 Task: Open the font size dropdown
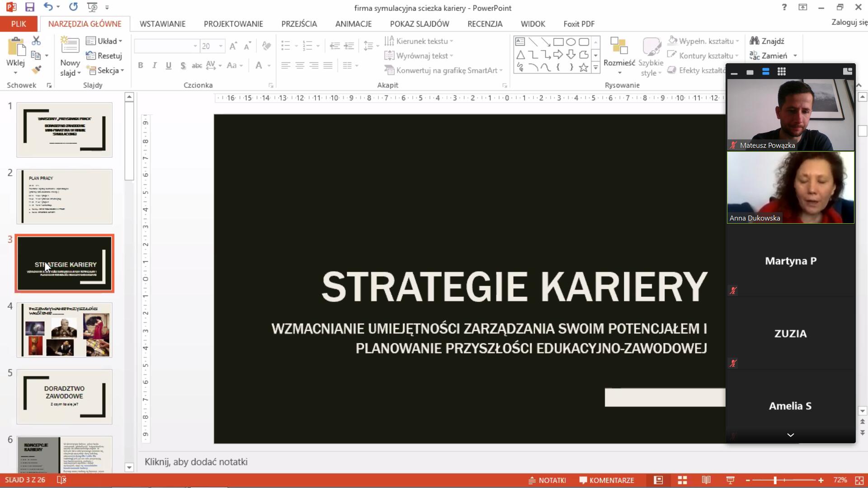[x=221, y=46]
